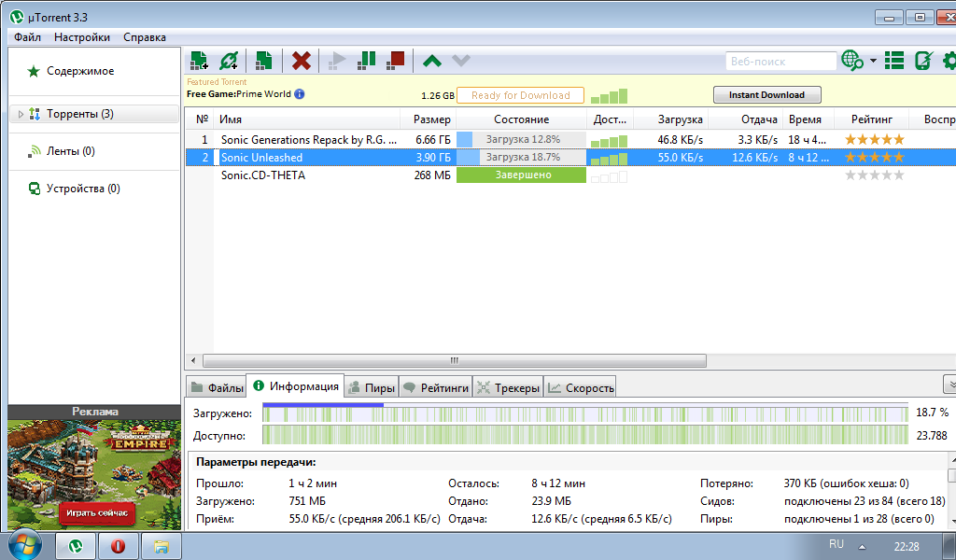Click info icon beside Prime World
This screenshot has width=956, height=560.
click(x=300, y=94)
